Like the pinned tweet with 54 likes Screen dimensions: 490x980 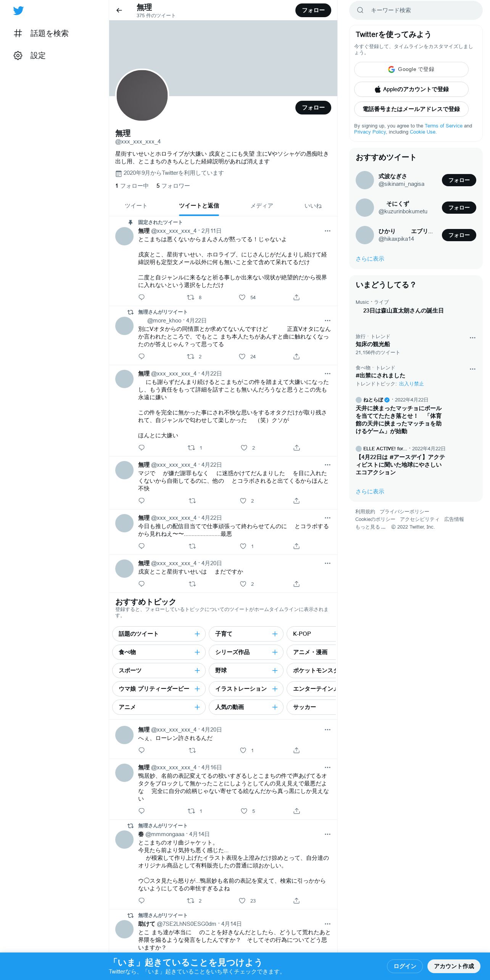click(242, 297)
